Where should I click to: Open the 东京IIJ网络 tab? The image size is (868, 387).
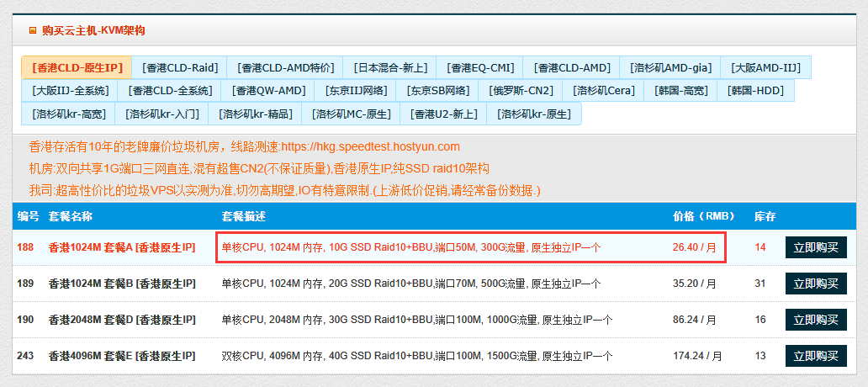tap(356, 91)
